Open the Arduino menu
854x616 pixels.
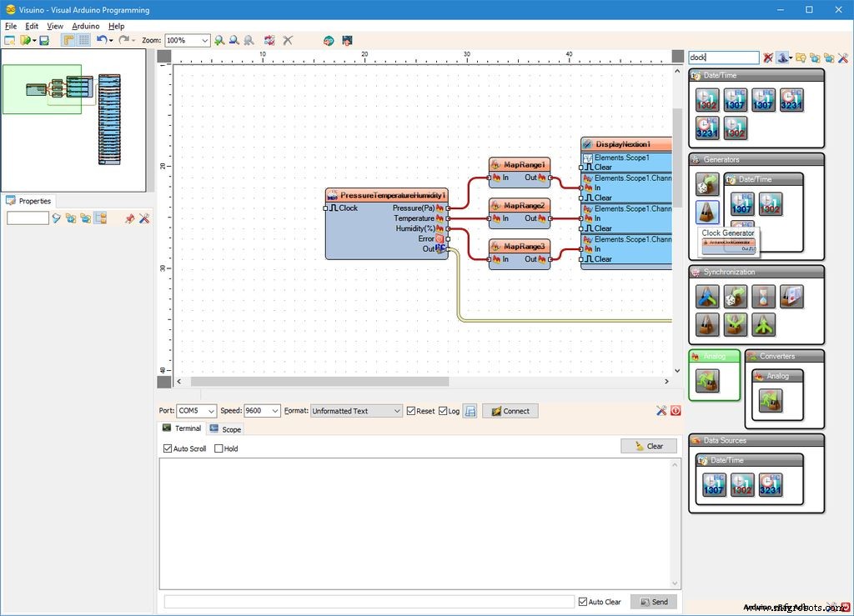click(85, 26)
